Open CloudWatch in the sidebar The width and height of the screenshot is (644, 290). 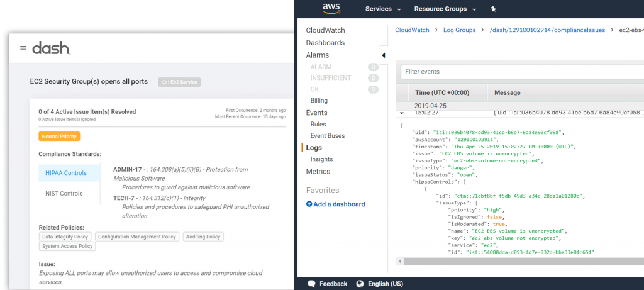tap(325, 30)
